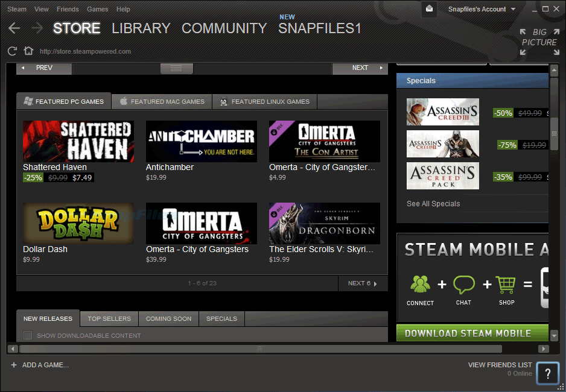566x392 pixels.
Task: Maximize the Steam window
Action: [545, 8]
